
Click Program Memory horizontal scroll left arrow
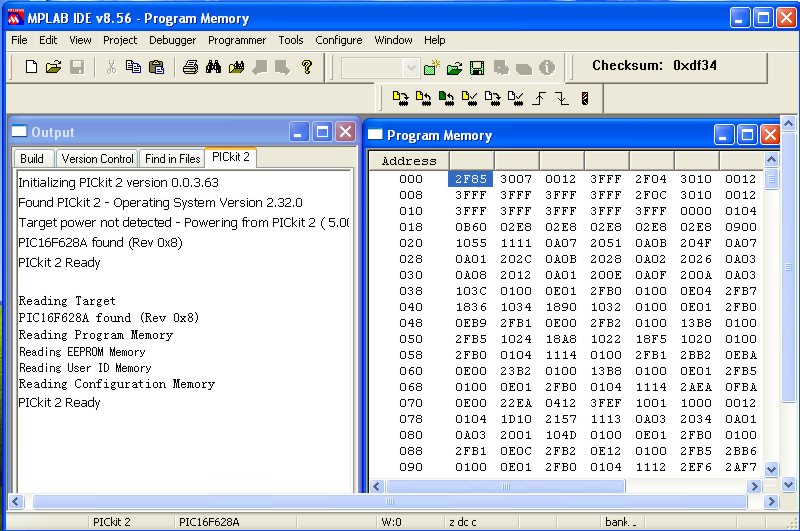[377, 487]
